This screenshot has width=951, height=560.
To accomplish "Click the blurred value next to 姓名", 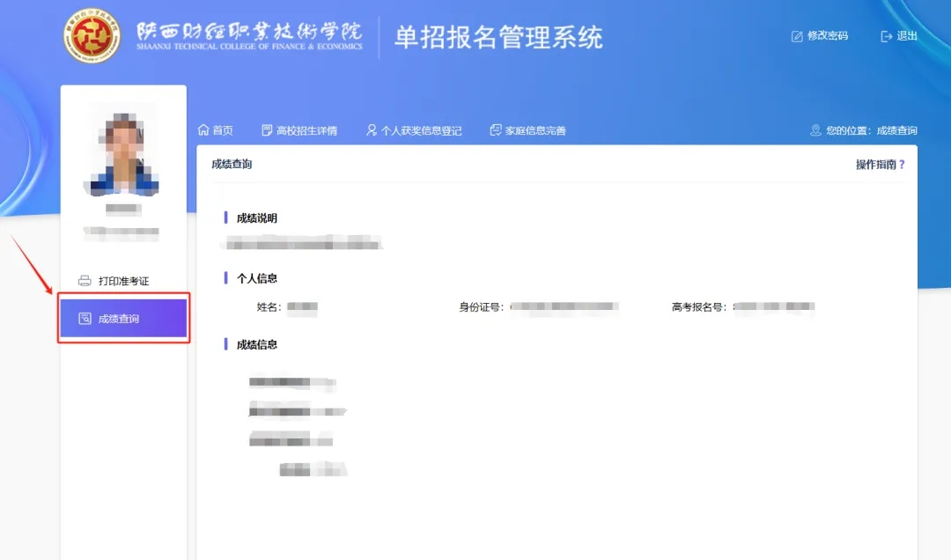I will [302, 307].
